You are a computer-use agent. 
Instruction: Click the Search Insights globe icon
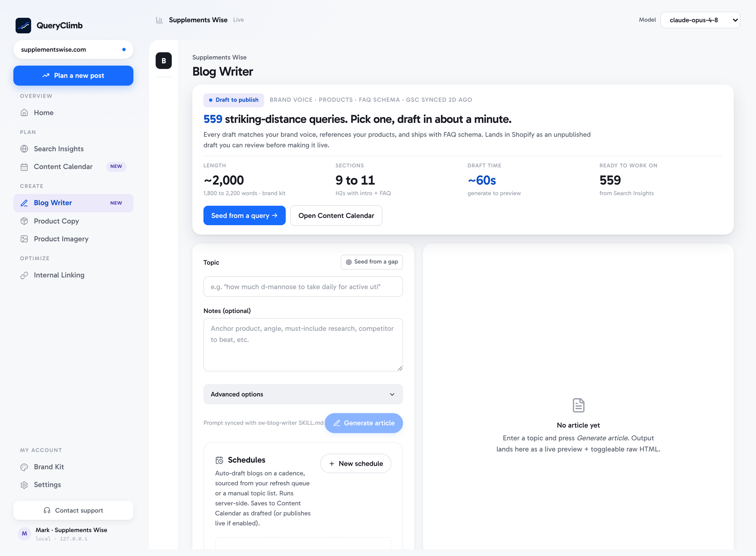(x=24, y=149)
